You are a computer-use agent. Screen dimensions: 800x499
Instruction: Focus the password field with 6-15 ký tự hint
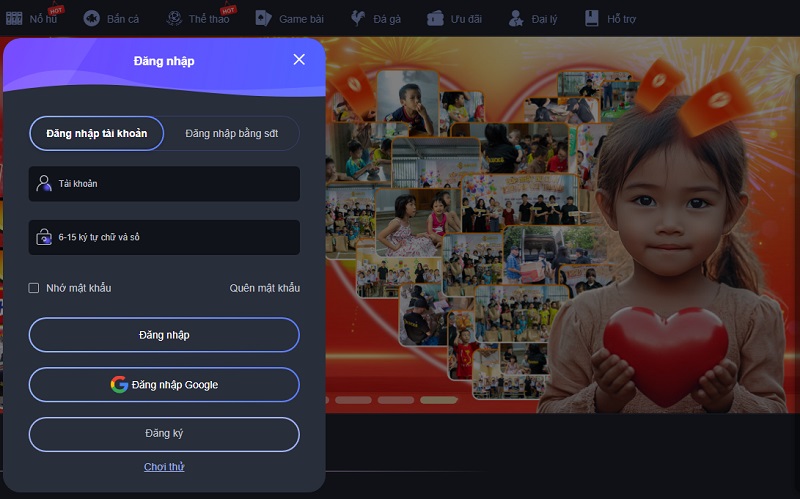(x=175, y=237)
